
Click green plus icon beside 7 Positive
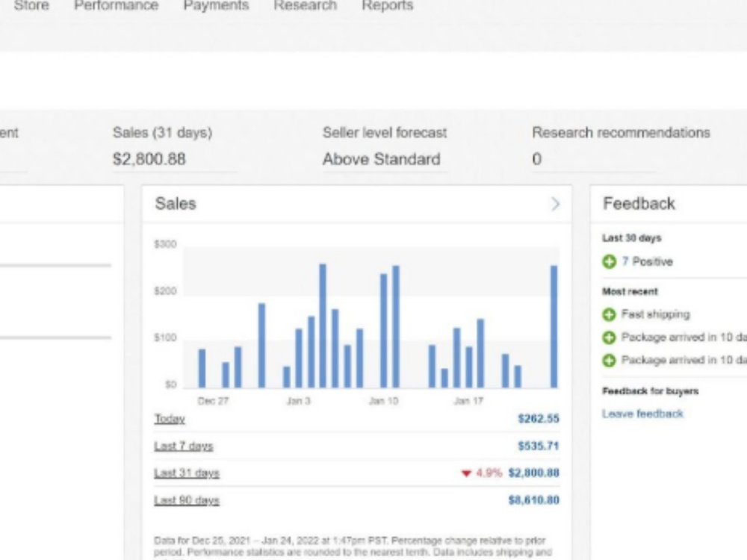pyautogui.click(x=609, y=261)
